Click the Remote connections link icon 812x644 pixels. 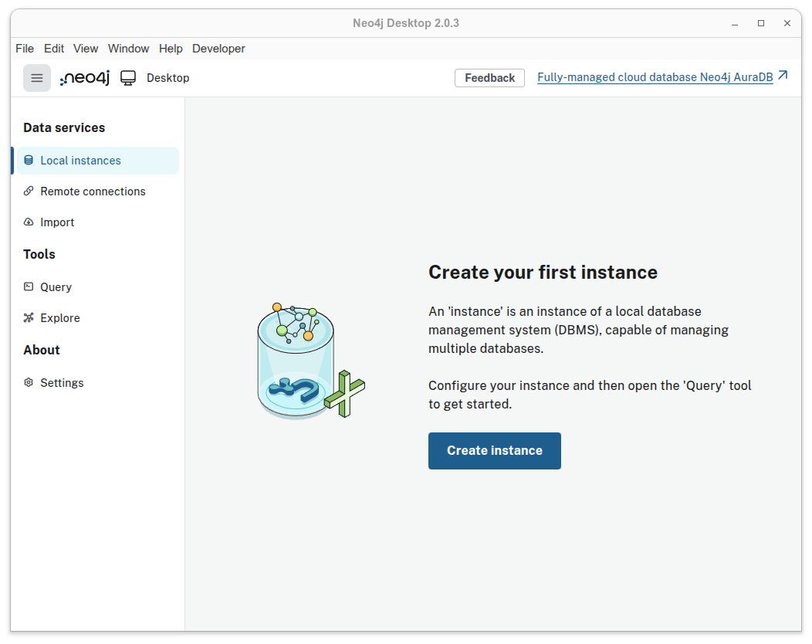(x=29, y=192)
